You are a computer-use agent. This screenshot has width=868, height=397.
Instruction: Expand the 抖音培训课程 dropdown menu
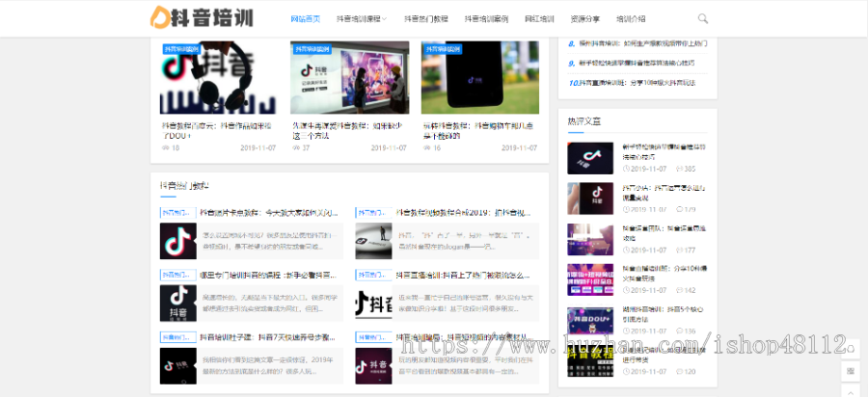tap(362, 19)
